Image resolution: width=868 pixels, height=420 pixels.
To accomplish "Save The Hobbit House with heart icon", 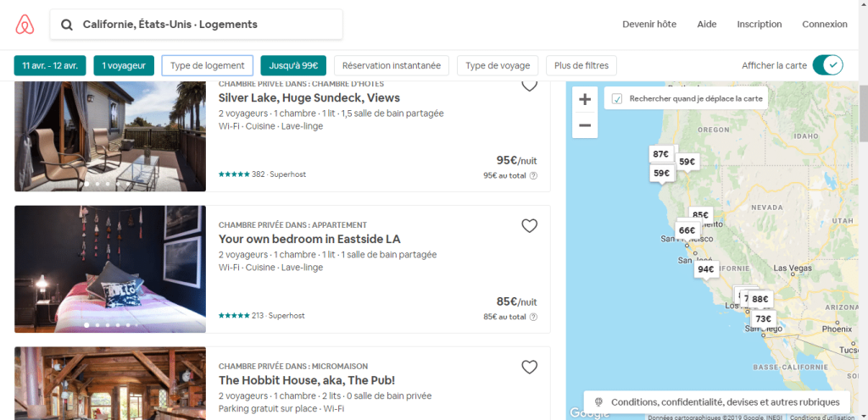I will (530, 367).
